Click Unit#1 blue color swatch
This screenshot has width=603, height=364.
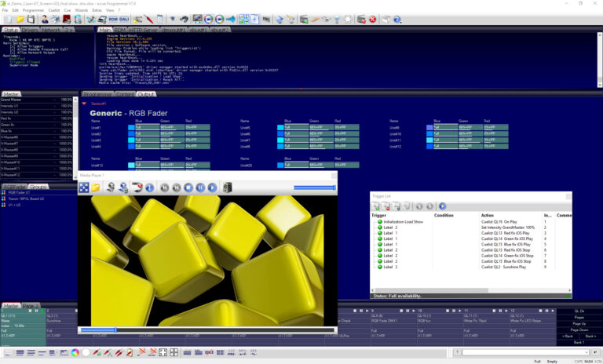point(131,127)
